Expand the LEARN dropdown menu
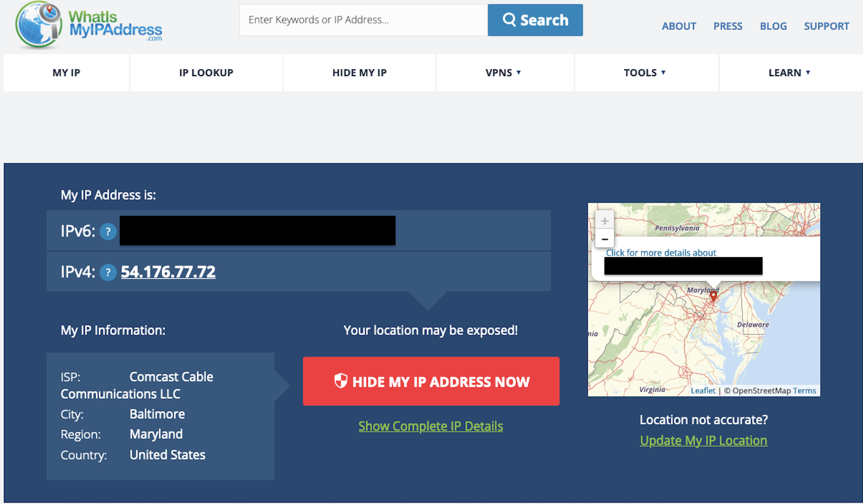This screenshot has height=504, width=863. pyautogui.click(x=789, y=73)
